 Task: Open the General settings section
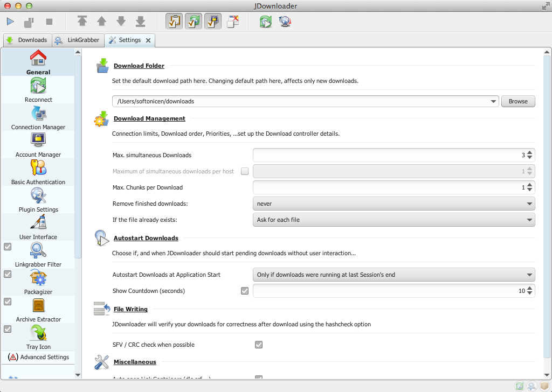coord(38,62)
